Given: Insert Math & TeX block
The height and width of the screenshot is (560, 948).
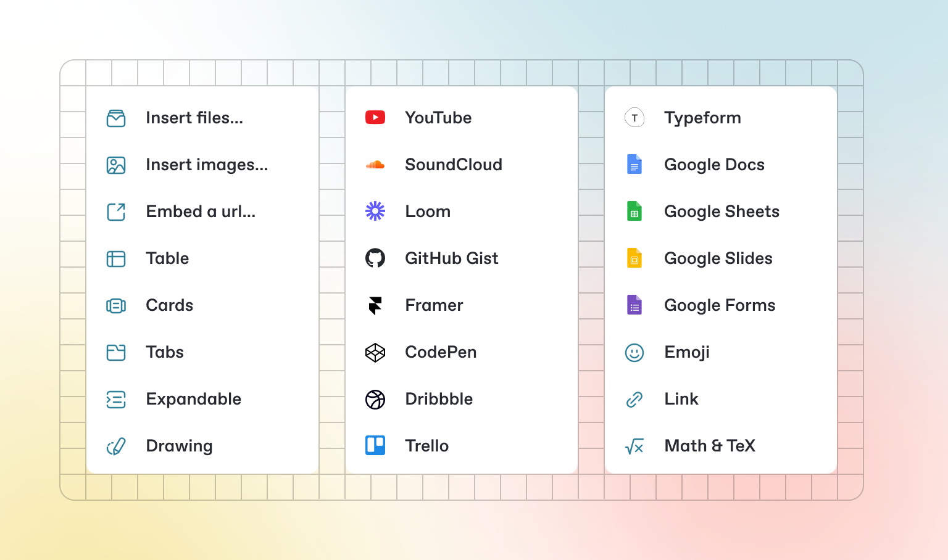Looking at the screenshot, I should pos(709,446).
